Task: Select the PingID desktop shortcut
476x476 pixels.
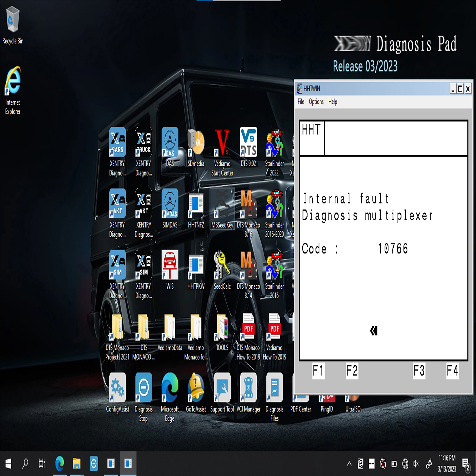Action: pyautogui.click(x=327, y=404)
